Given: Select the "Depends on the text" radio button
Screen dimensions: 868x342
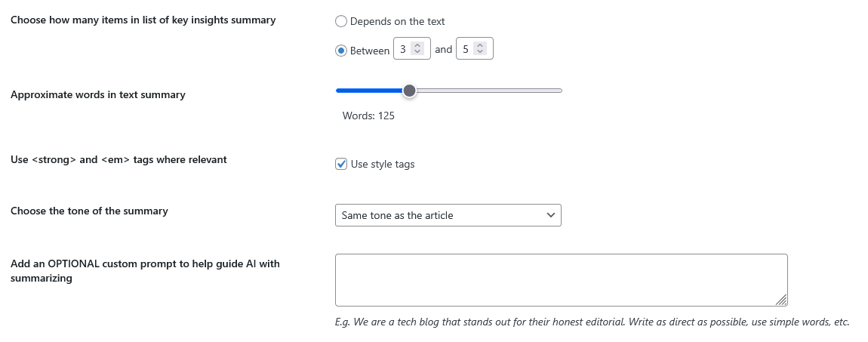Looking at the screenshot, I should pos(341,22).
